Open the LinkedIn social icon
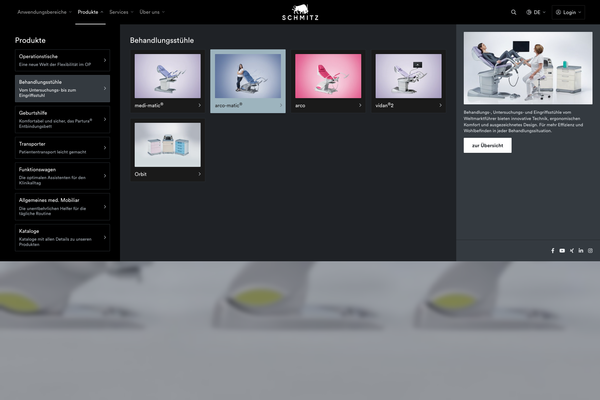 click(x=581, y=251)
